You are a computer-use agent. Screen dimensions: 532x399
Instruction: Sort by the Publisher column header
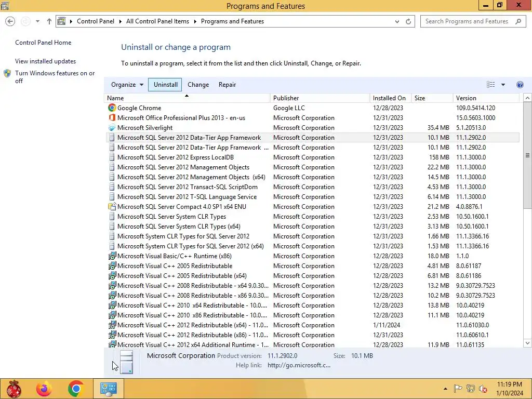point(320,98)
